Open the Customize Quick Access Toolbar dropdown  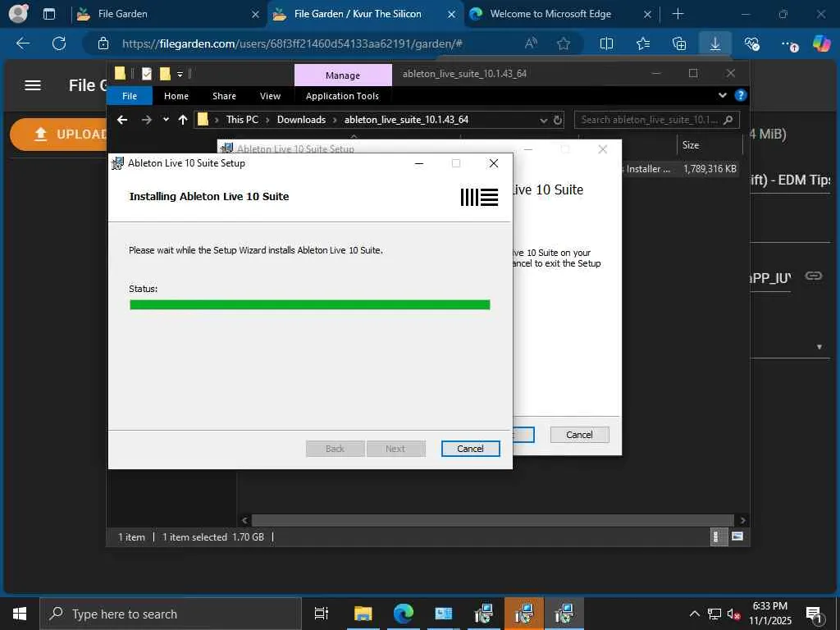[180, 74]
